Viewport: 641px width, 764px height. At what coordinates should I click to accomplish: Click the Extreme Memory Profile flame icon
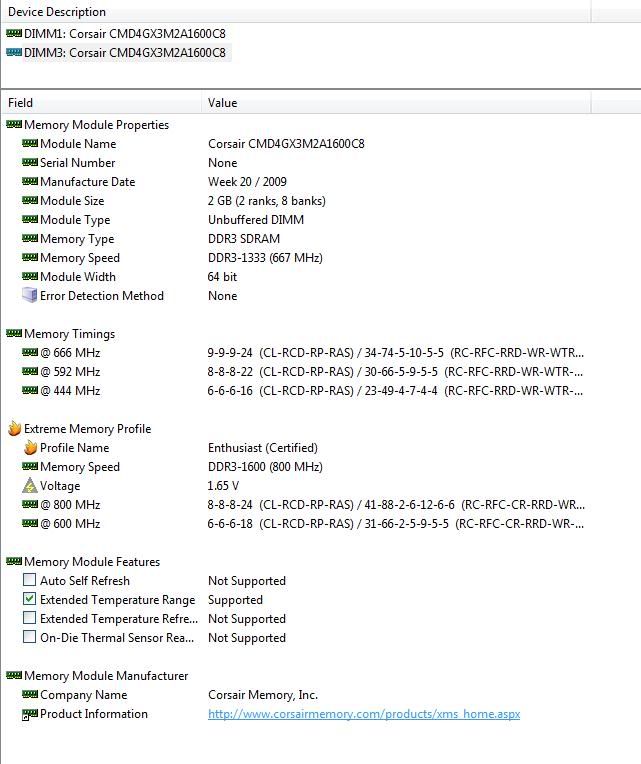click(15, 428)
